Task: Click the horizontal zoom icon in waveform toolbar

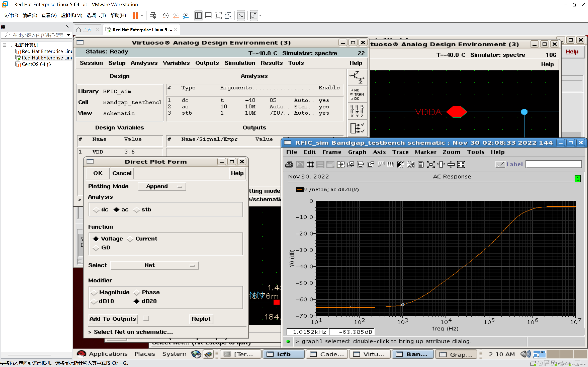Action: 441,165
